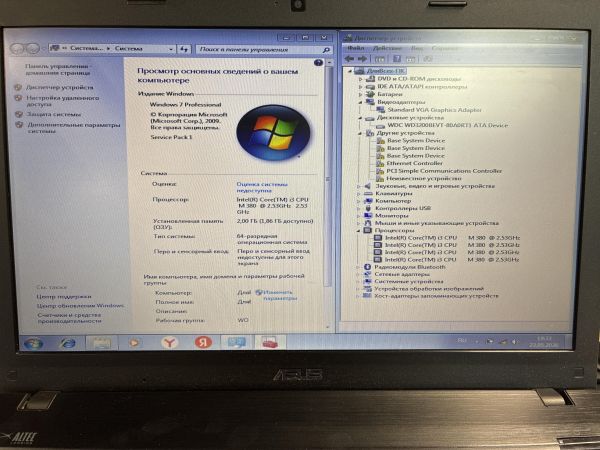
Task: Expand IDE ATA/ATAPI контроллеры node
Action: point(360,87)
